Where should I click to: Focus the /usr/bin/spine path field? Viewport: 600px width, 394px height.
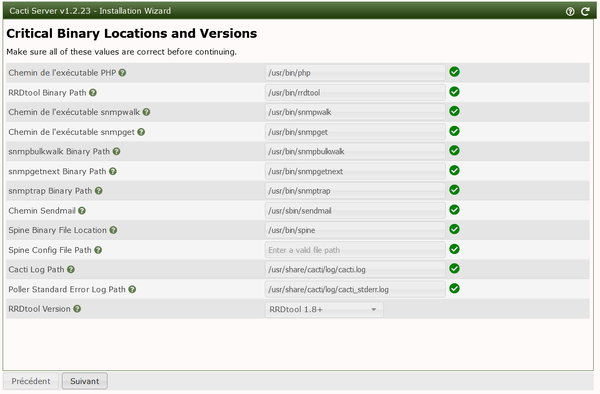tap(355, 230)
